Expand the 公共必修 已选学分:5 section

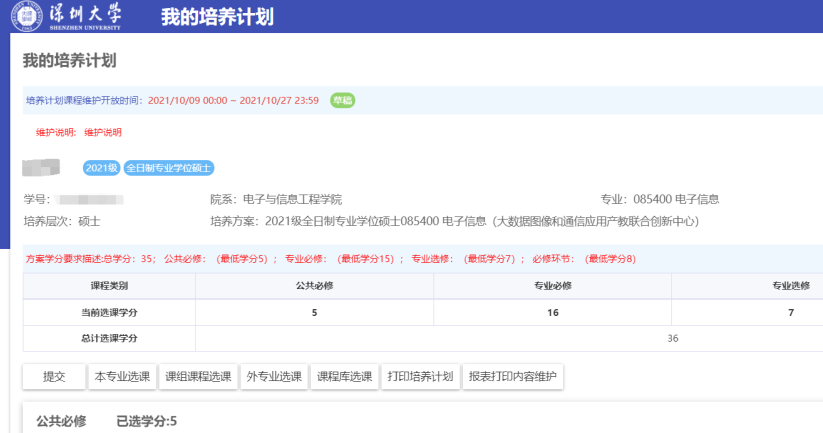point(107,421)
